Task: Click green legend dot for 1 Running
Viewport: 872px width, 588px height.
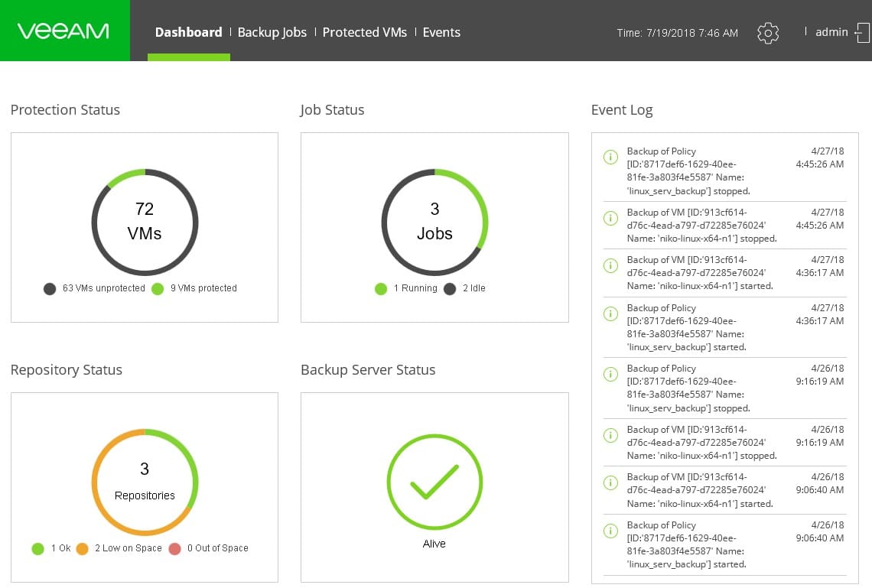Action: [381, 289]
